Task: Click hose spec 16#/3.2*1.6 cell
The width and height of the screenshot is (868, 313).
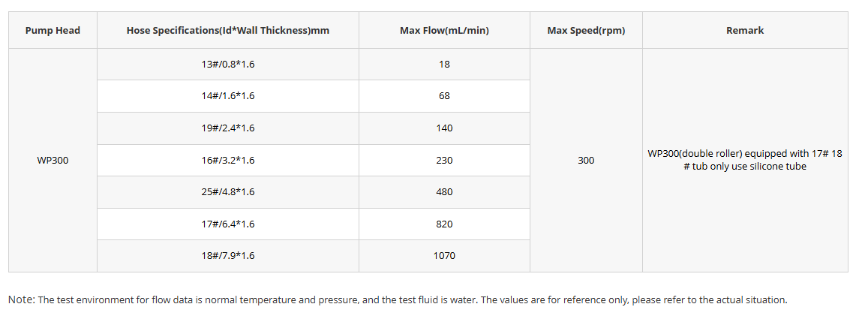Action: [228, 160]
